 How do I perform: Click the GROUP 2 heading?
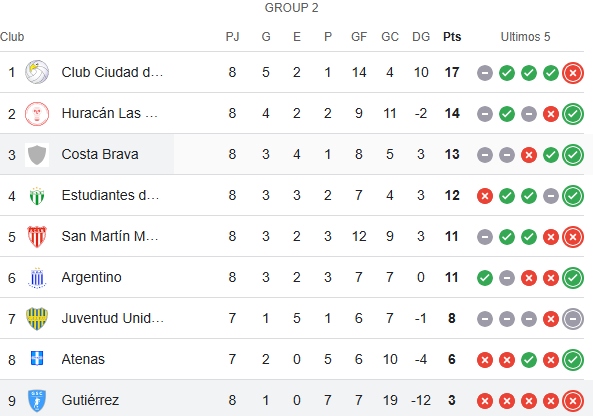(x=292, y=8)
